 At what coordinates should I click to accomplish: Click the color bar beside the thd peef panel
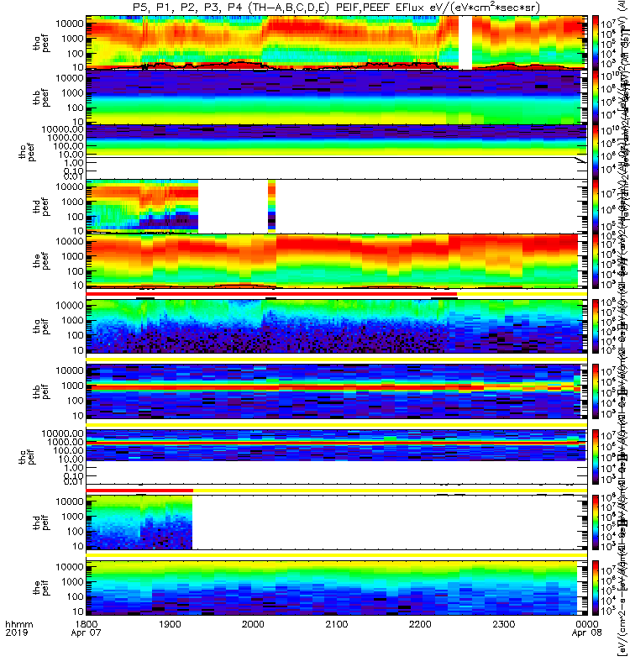pyautogui.click(x=596, y=206)
